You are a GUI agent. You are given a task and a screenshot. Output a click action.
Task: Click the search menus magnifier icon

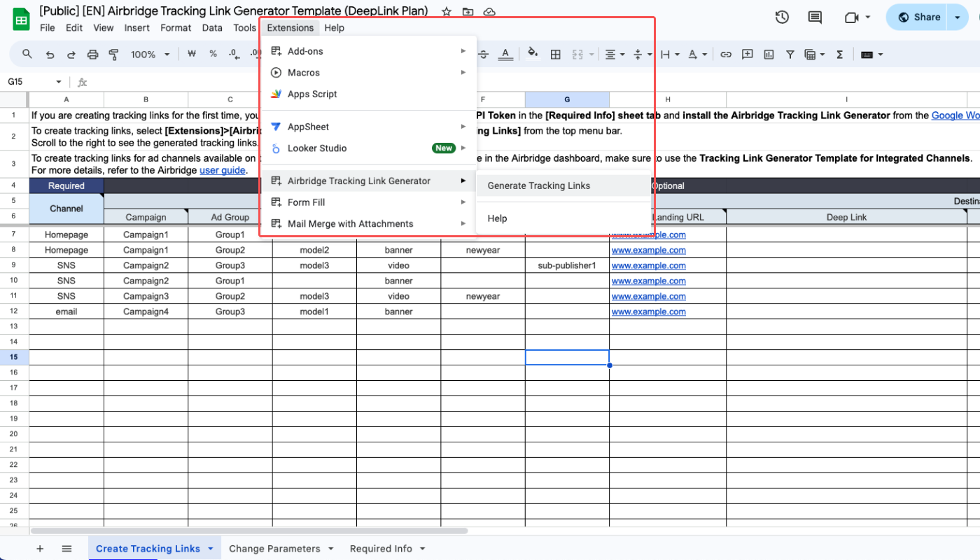pyautogui.click(x=27, y=54)
